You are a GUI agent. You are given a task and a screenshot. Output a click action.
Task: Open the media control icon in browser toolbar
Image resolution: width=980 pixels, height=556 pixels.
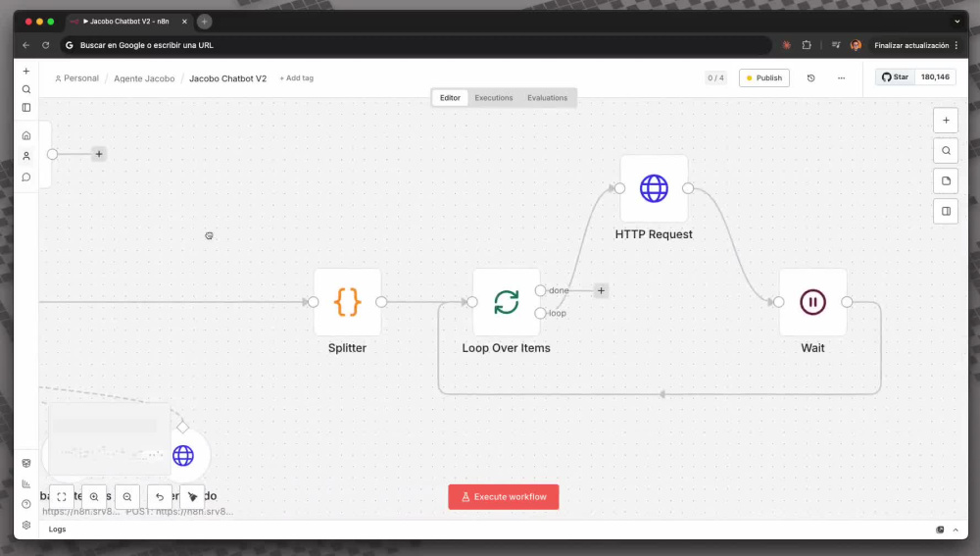(836, 45)
